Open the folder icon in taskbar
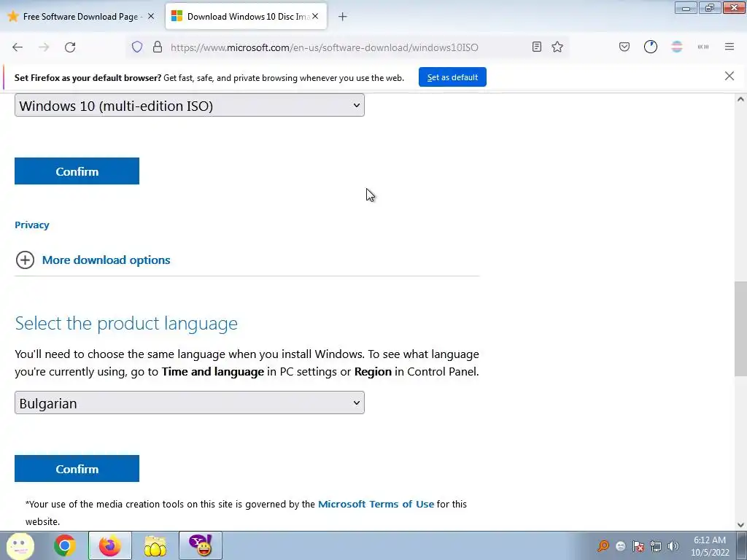Viewport: 747px width, 560px height. pyautogui.click(x=155, y=545)
